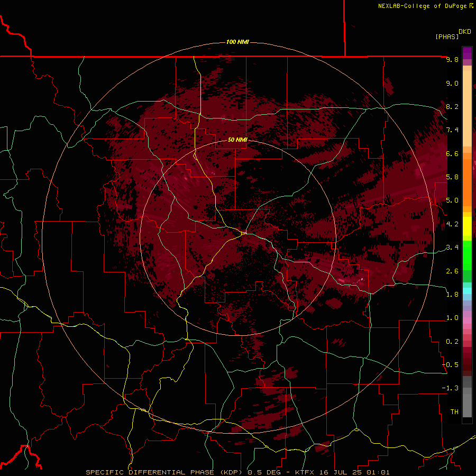Screen dimensions: 476x476
Task: Pick the peach band of the color bar
Action: coord(467,108)
